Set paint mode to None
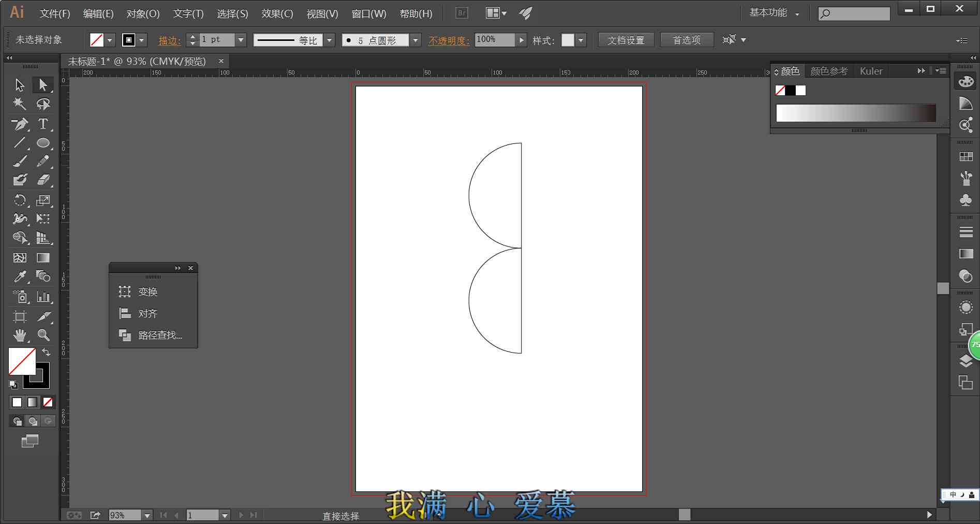980x524 pixels. [48, 402]
